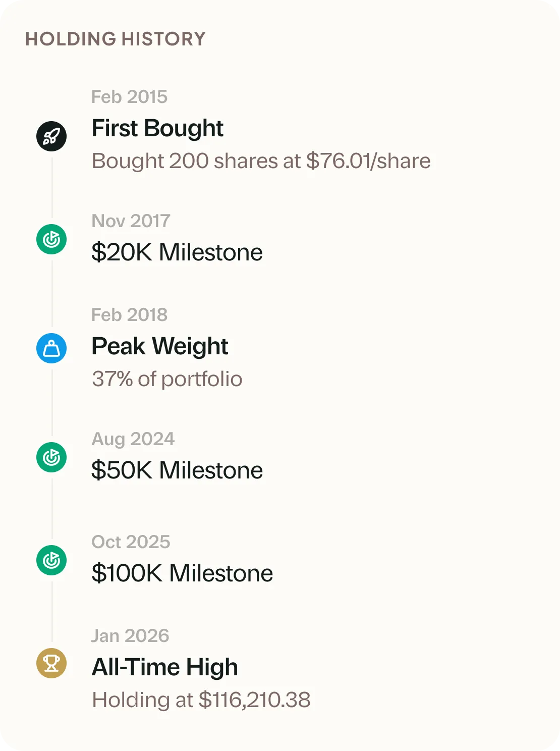Open the $100K Milestone entry title

[182, 573]
